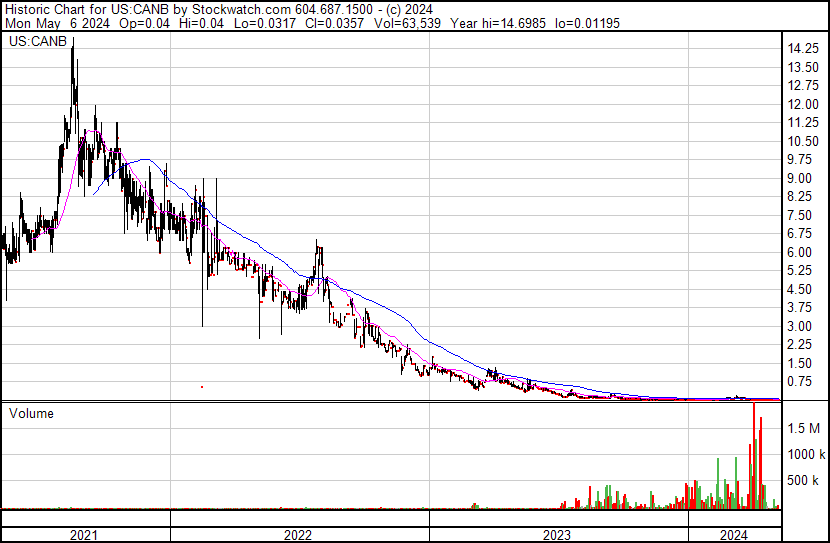Click the 4.50 price axis label
This screenshot has height=543, width=830.
[x=799, y=289]
